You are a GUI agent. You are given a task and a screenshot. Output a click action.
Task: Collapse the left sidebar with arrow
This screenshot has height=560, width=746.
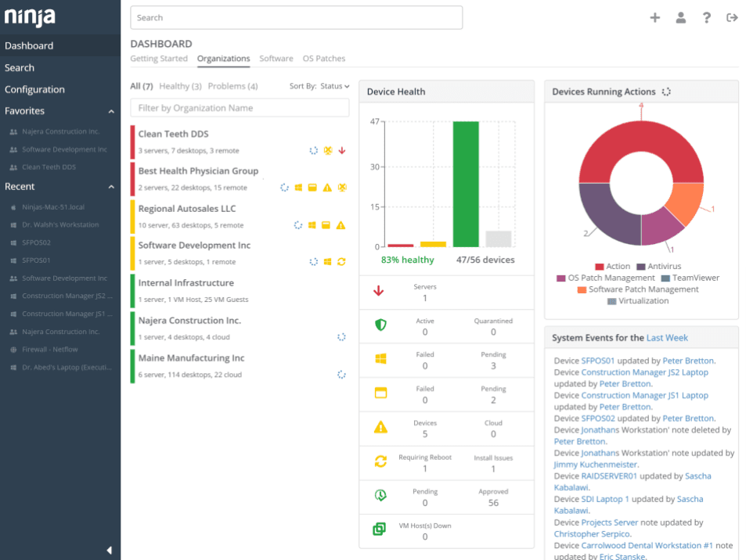[x=110, y=550]
